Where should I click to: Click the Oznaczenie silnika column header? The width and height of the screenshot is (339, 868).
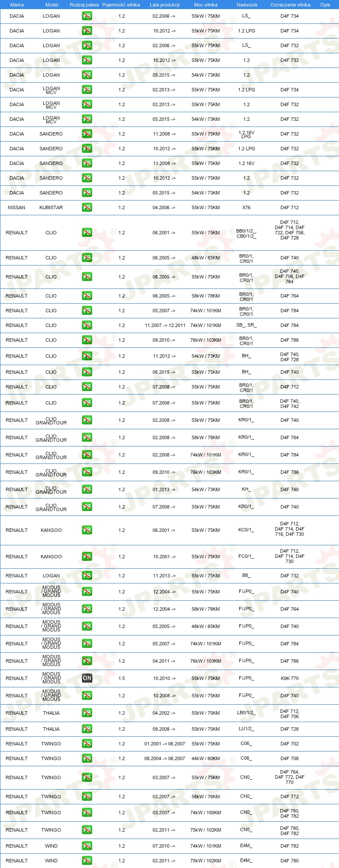click(290, 5)
